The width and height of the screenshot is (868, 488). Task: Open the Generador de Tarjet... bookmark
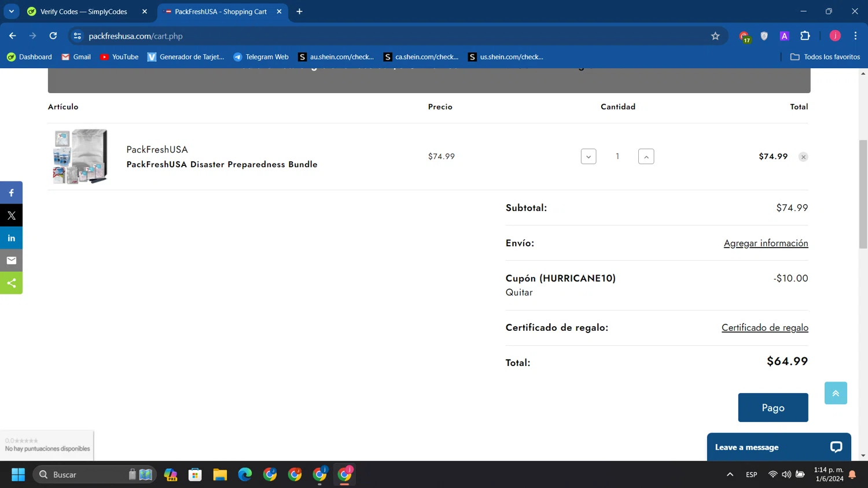point(186,57)
